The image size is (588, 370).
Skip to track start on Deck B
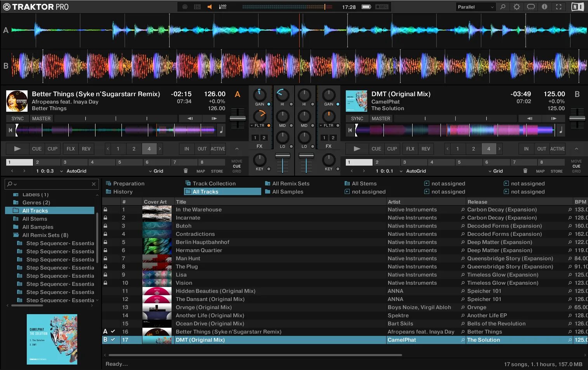pos(350,130)
